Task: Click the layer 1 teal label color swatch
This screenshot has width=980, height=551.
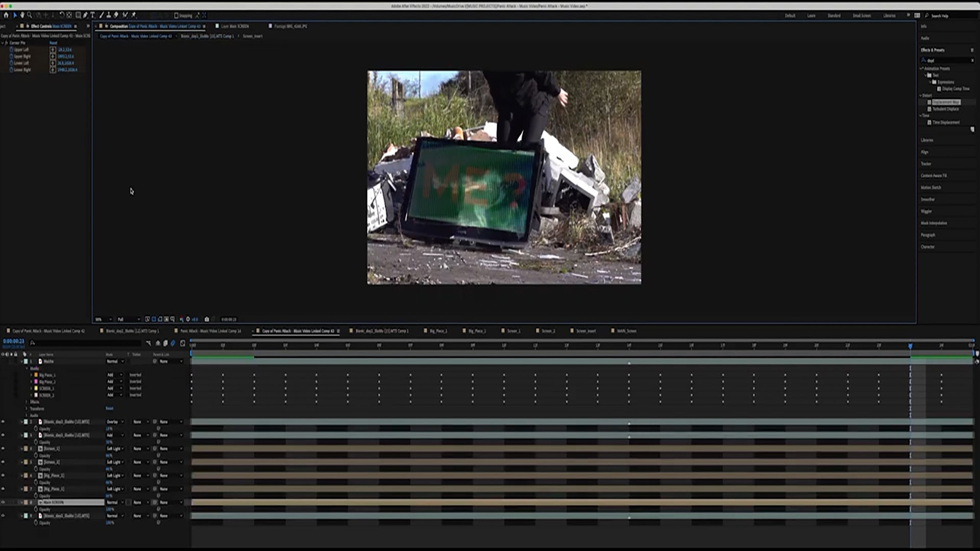Action: coord(26,361)
